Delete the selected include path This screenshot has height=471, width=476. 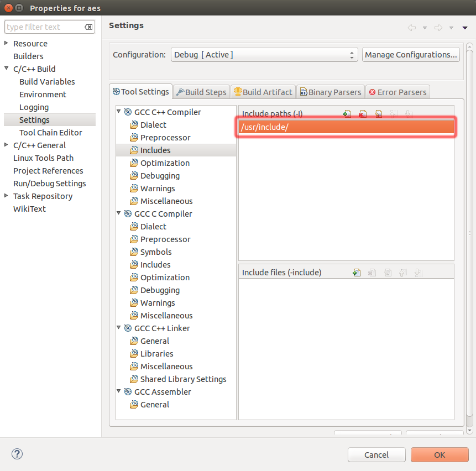pos(363,113)
